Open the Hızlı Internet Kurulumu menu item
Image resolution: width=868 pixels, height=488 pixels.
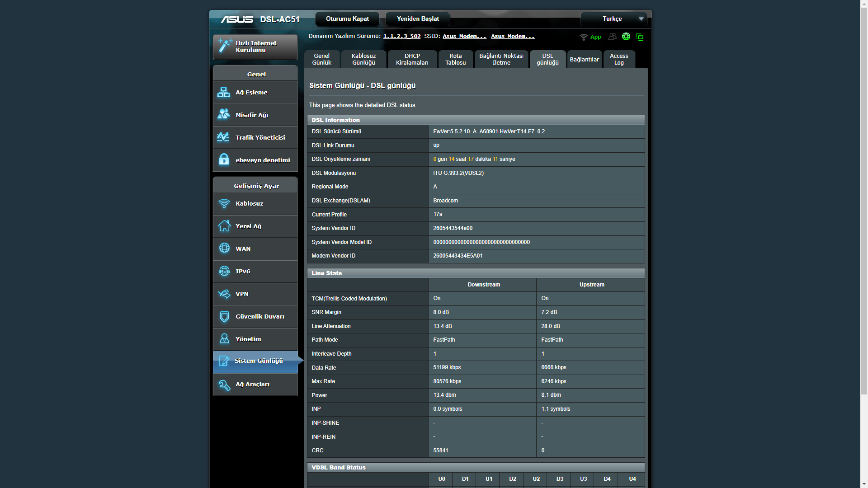click(x=255, y=47)
